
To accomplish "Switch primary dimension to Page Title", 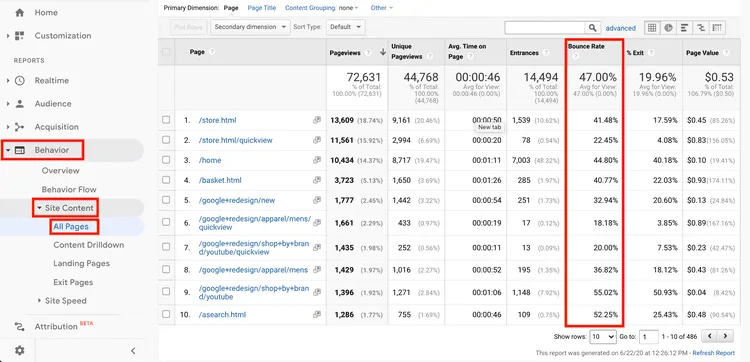I will (x=262, y=8).
